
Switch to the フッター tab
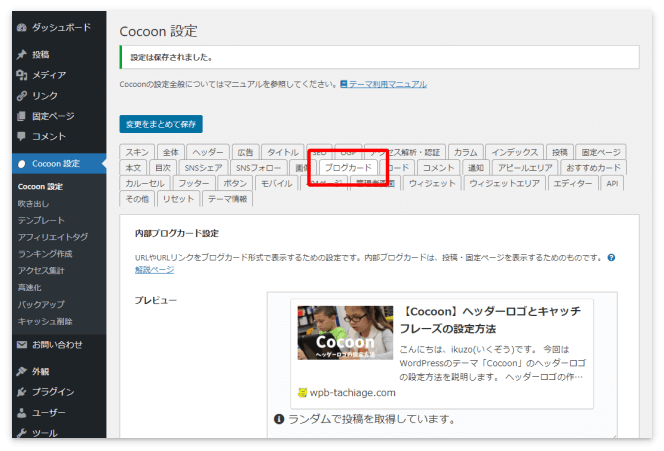(194, 183)
